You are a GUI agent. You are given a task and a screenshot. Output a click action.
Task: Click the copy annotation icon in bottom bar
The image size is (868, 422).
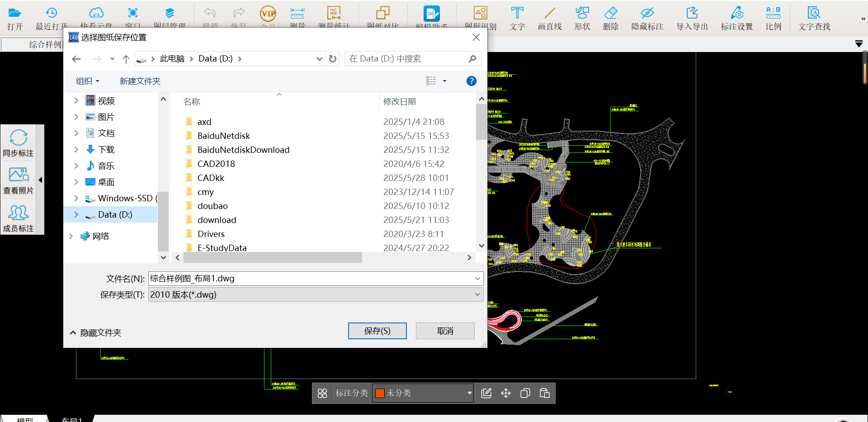[525, 393]
